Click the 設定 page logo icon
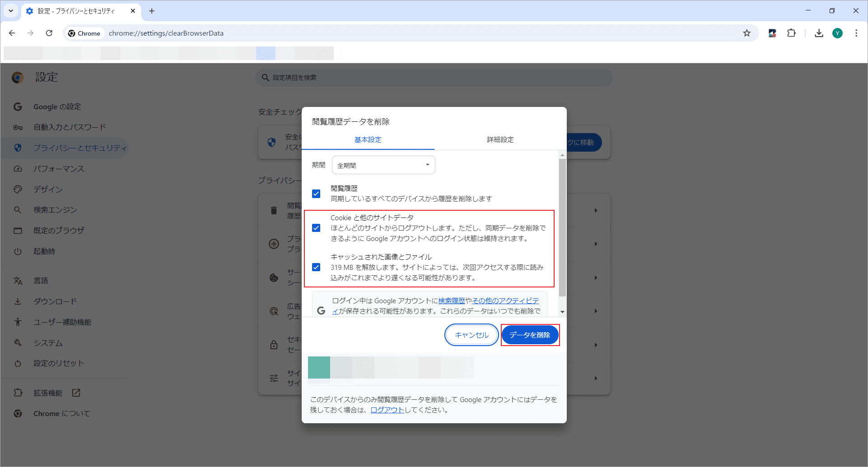 point(18,78)
